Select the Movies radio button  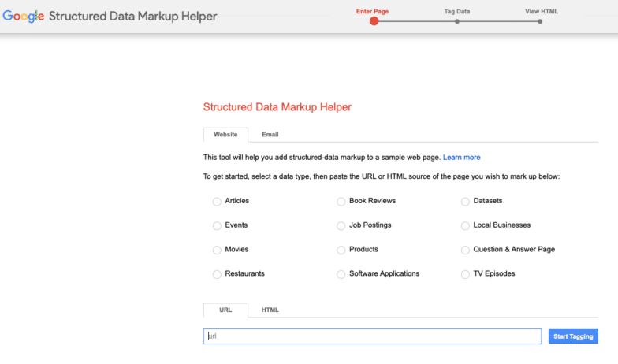[217, 251]
